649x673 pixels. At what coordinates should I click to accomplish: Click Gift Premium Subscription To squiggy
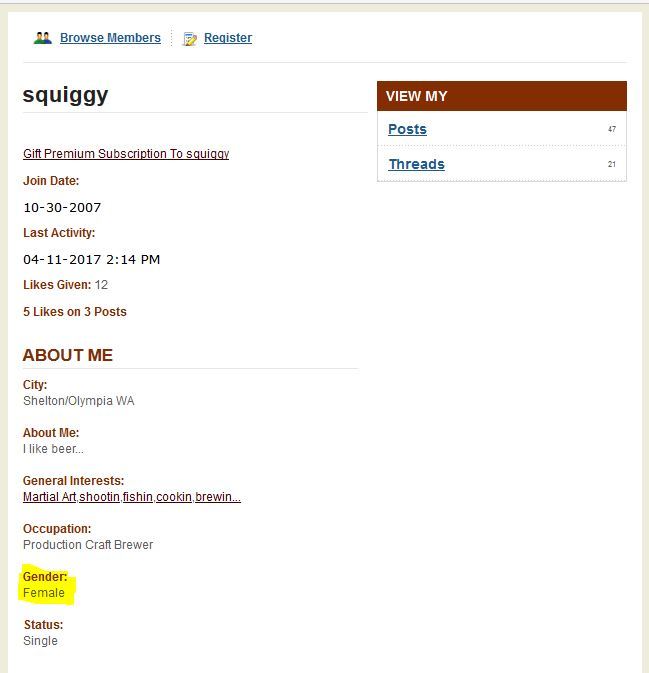126,154
